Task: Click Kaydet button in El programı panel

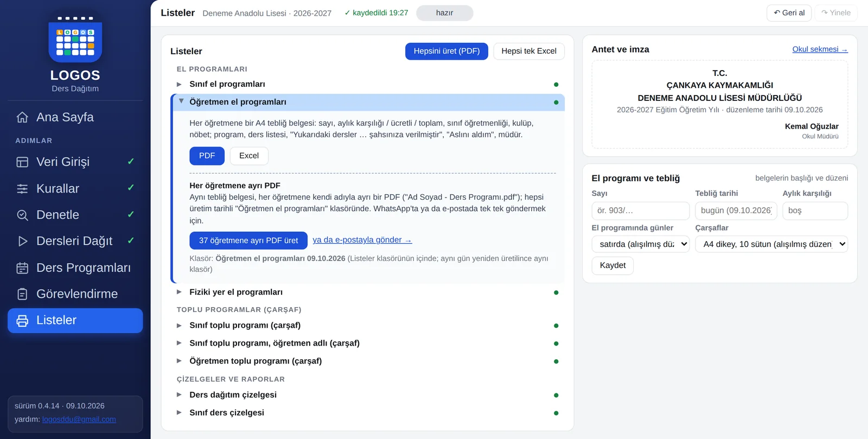Action: tap(612, 265)
